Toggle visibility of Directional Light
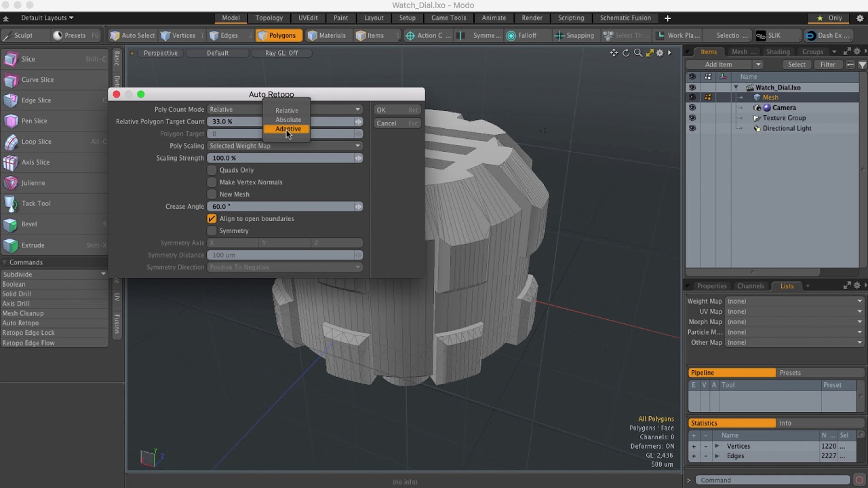The width and height of the screenshot is (868, 488). pyautogui.click(x=692, y=128)
